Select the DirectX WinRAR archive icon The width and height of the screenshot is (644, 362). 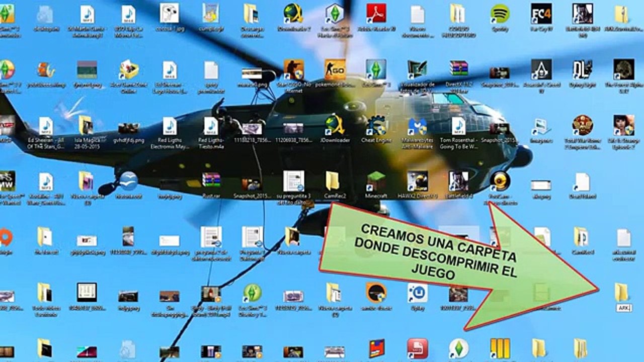click(x=458, y=69)
